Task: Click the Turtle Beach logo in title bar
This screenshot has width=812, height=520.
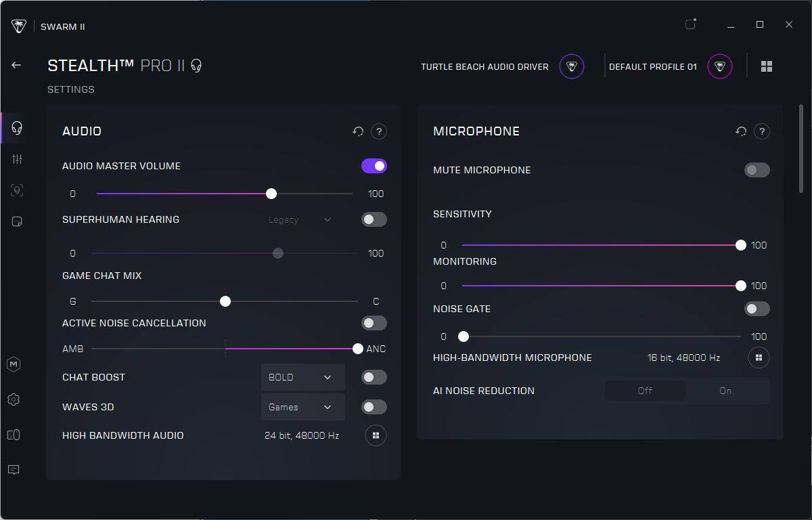Action: (19, 26)
